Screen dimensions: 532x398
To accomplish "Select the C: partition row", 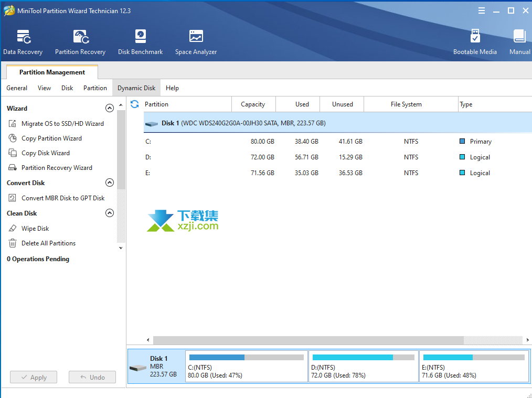I will coord(337,142).
